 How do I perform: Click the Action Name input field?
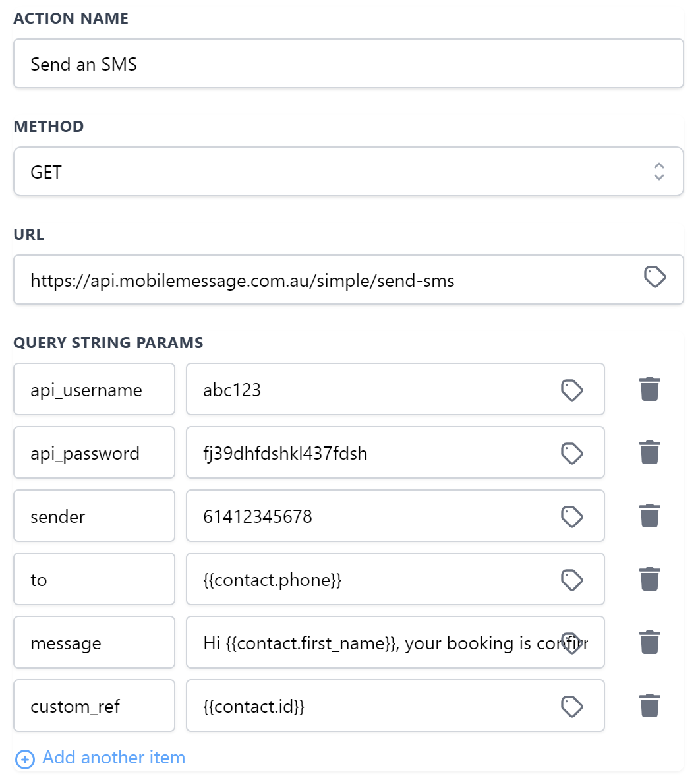coord(348,64)
